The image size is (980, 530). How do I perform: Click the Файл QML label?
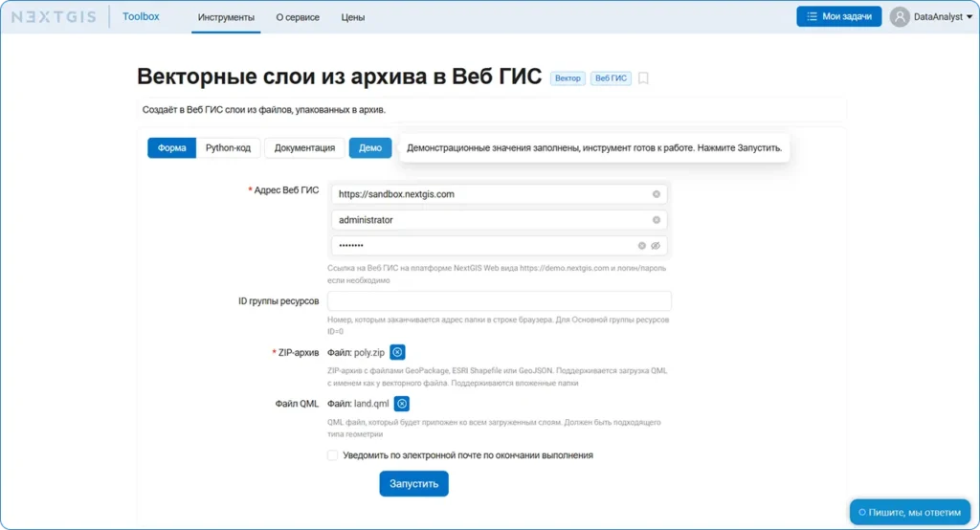tap(297, 404)
